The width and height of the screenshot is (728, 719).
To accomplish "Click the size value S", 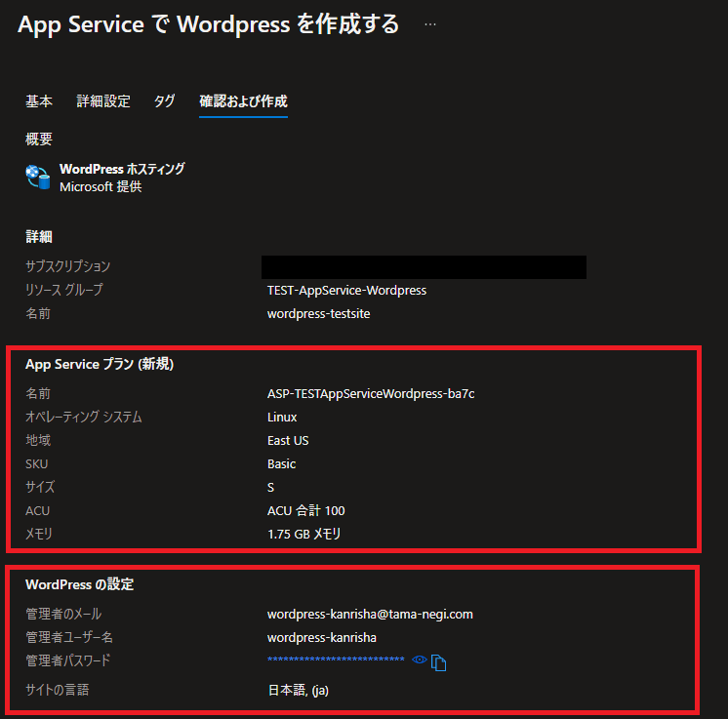I will 270,488.
